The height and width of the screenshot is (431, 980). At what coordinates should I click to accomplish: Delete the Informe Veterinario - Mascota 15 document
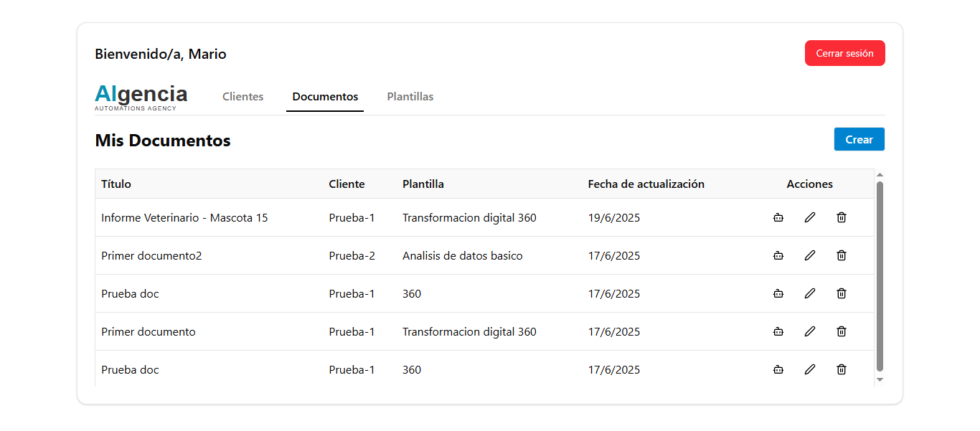click(x=842, y=217)
